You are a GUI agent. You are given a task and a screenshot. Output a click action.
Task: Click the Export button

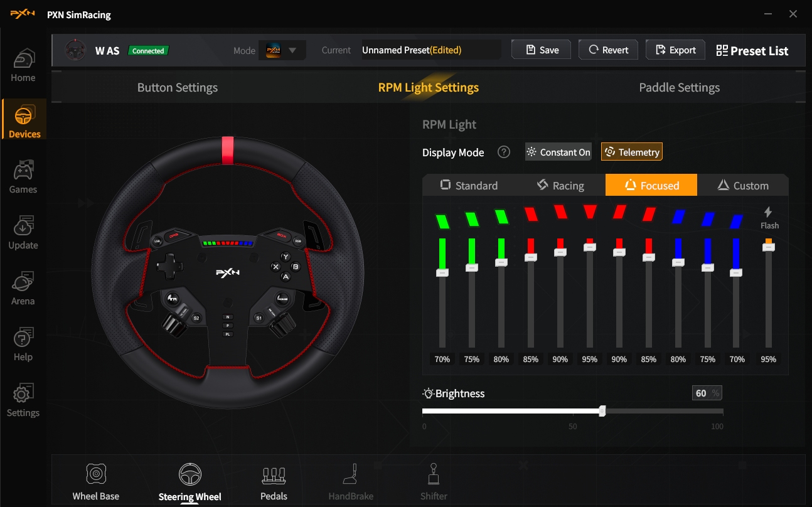point(675,50)
